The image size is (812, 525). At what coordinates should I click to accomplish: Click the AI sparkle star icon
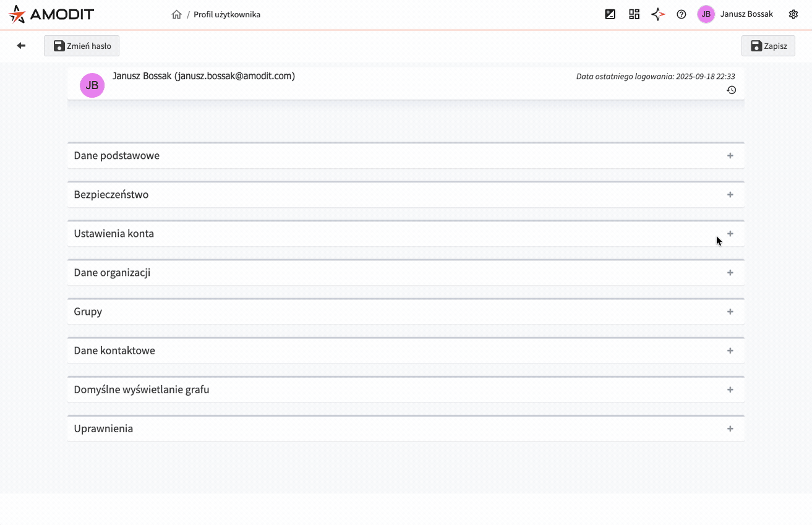click(657, 14)
